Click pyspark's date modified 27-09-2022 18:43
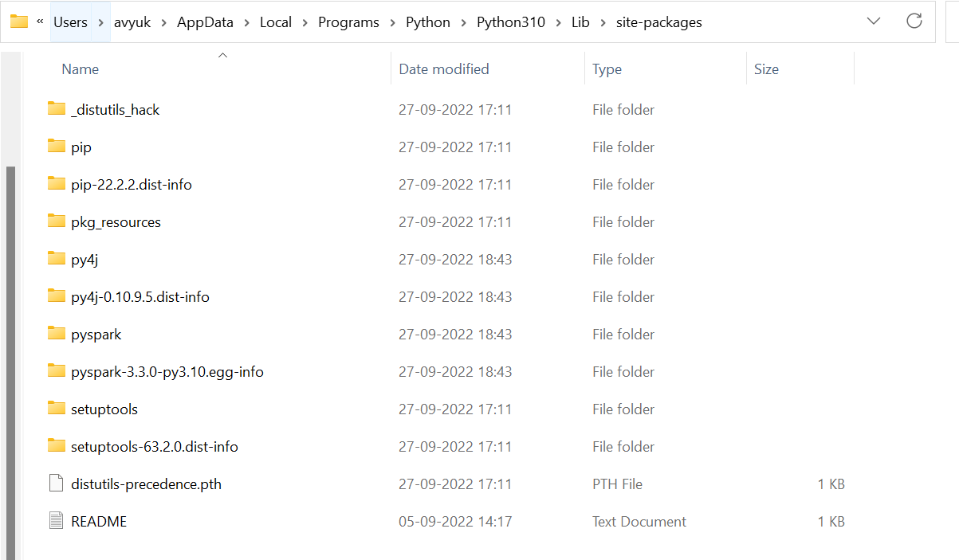 point(455,334)
